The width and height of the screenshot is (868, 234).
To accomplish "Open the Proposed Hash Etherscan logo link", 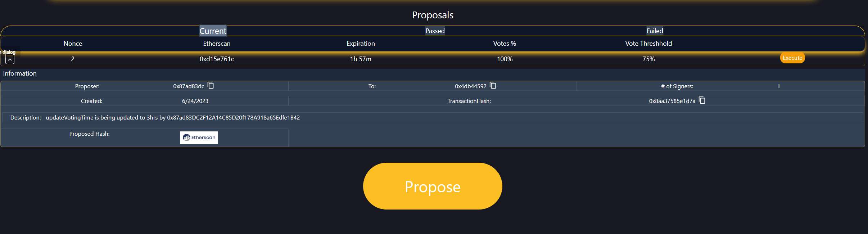I will pyautogui.click(x=199, y=138).
